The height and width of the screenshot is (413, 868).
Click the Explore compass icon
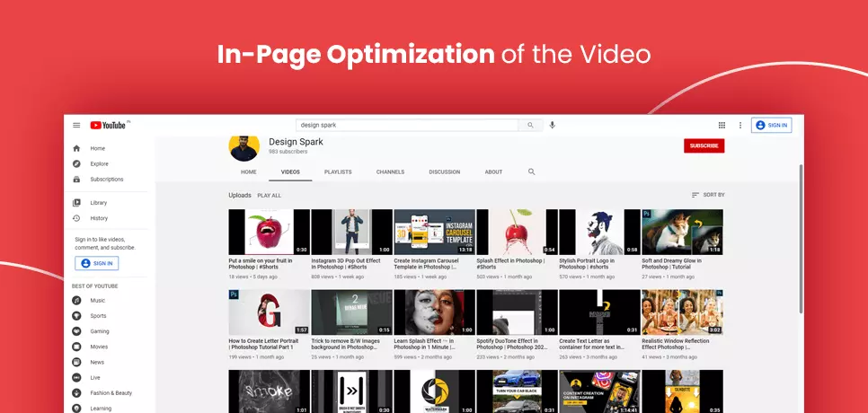[76, 163]
